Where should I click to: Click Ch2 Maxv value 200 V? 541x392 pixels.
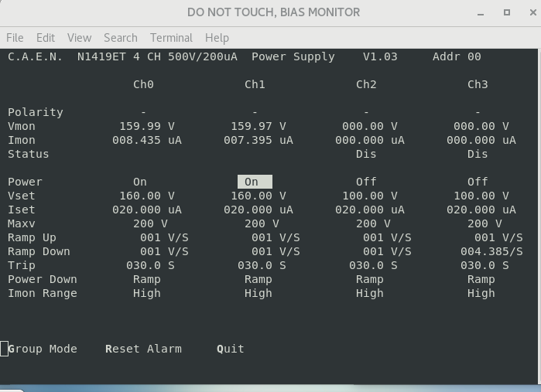pos(373,223)
